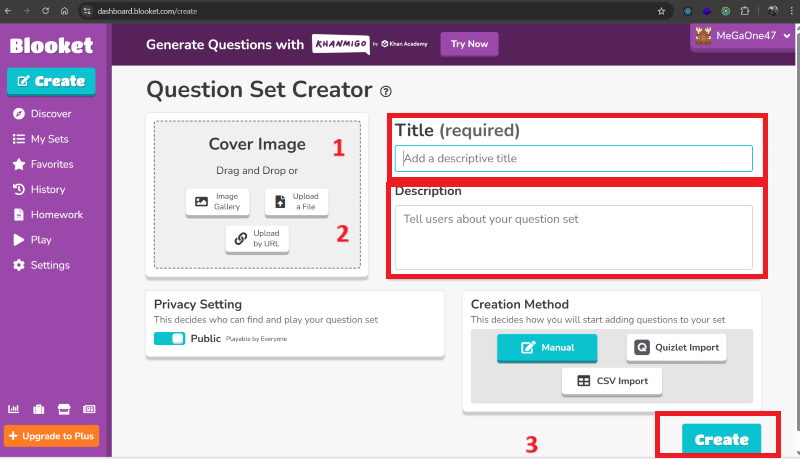
Task: Click the browser address bar URL
Action: (147, 11)
